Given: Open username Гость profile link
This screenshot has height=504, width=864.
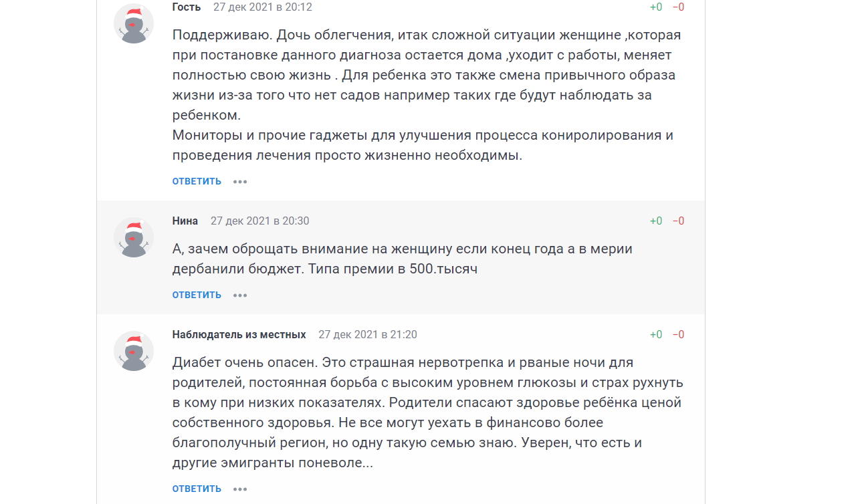Looking at the screenshot, I should tap(187, 7).
